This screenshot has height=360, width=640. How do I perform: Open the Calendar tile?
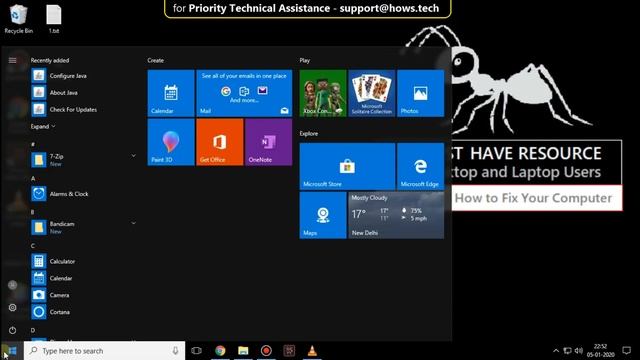coord(171,93)
